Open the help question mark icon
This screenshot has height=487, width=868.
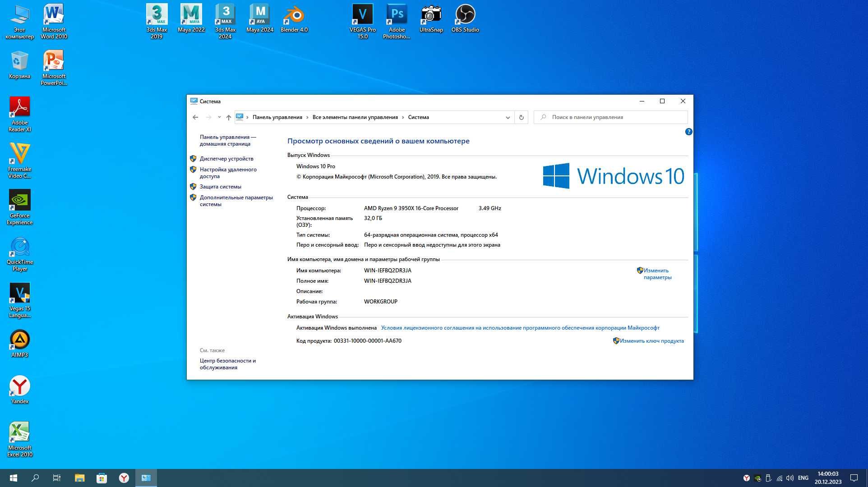[x=688, y=132]
